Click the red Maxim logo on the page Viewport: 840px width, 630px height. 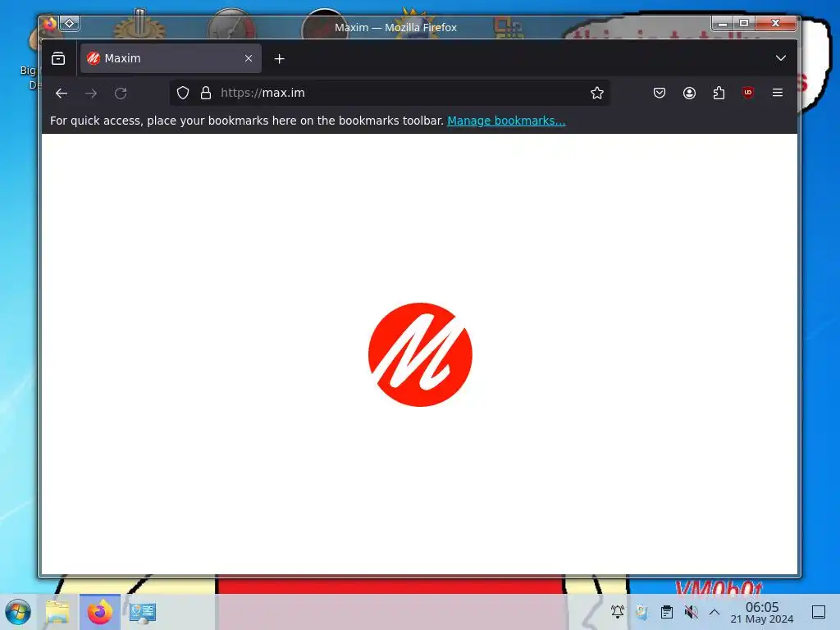pyautogui.click(x=420, y=354)
